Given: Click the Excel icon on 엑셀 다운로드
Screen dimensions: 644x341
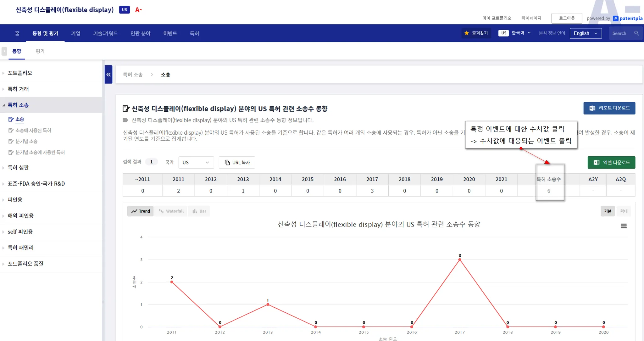Looking at the screenshot, I should click(596, 162).
